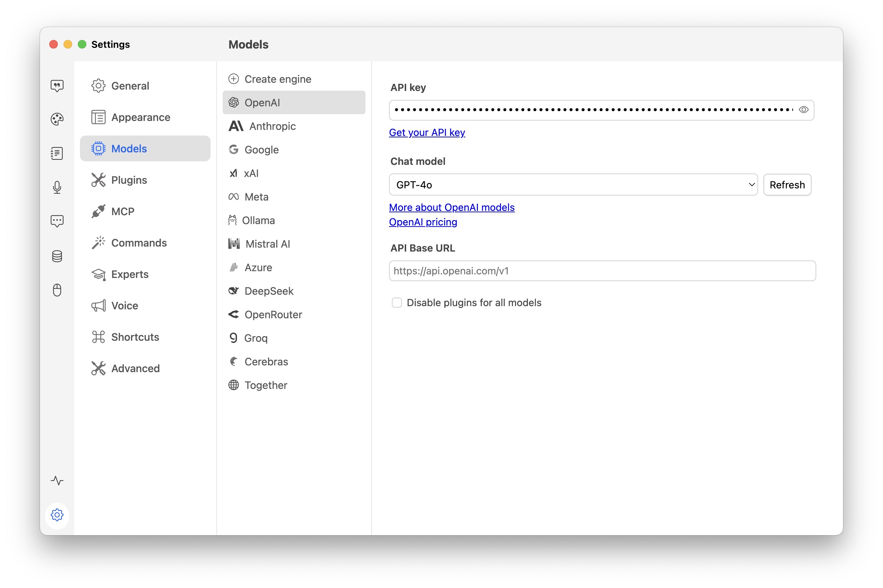Select the Anthropic engine
This screenshot has height=588, width=883.
pyautogui.click(x=272, y=126)
